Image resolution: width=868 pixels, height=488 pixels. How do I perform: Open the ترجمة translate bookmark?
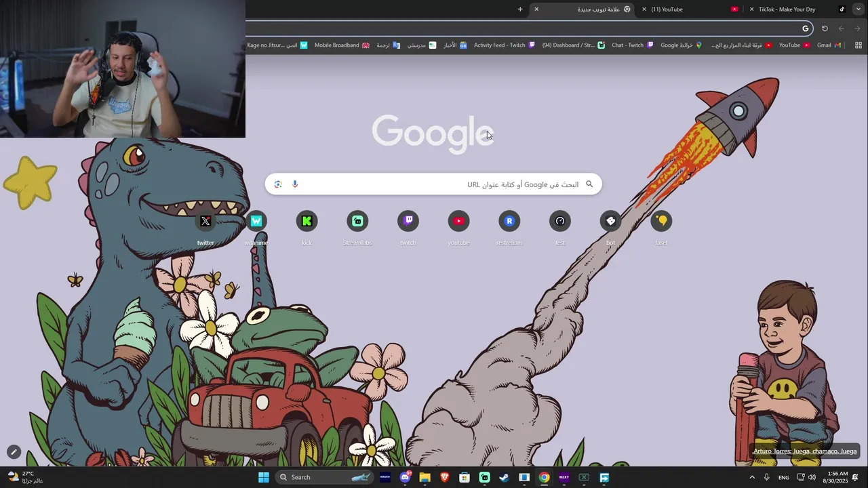pyautogui.click(x=389, y=45)
